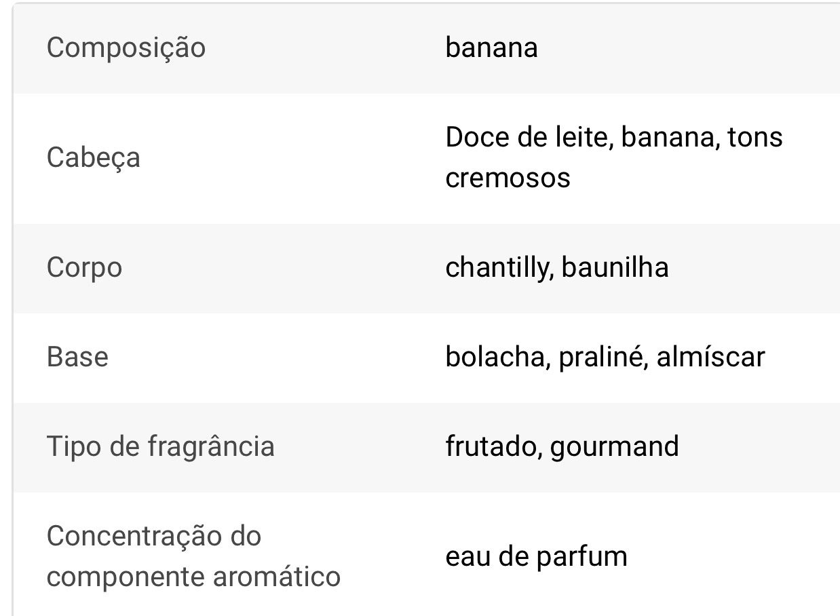Select the 'banana' value beside Composição
The width and height of the screenshot is (840, 616).
(491, 47)
